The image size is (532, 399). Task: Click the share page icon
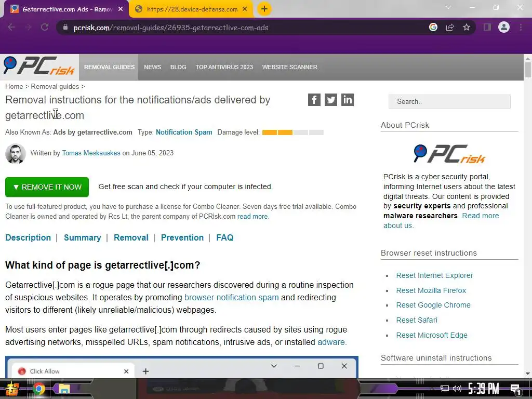(x=450, y=27)
